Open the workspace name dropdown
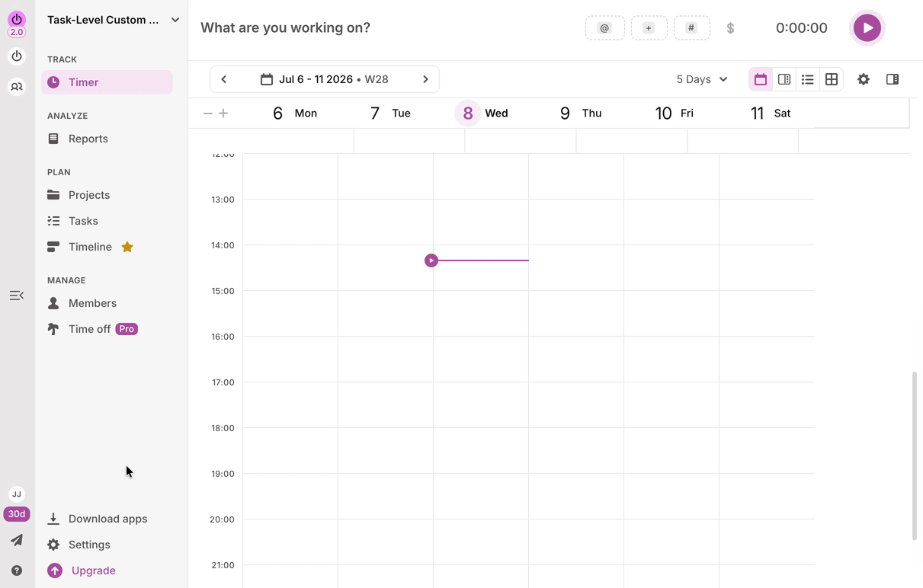The width and height of the screenshot is (923, 588). point(113,20)
